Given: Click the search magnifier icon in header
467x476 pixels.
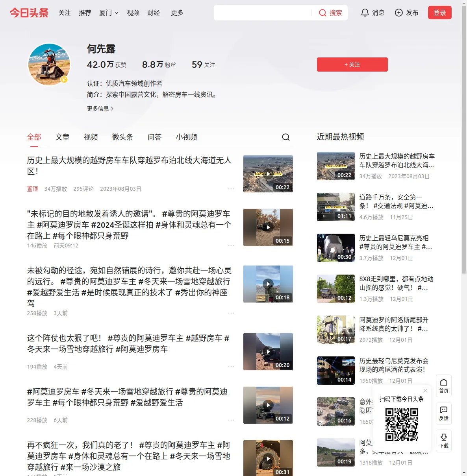Looking at the screenshot, I should (322, 13).
